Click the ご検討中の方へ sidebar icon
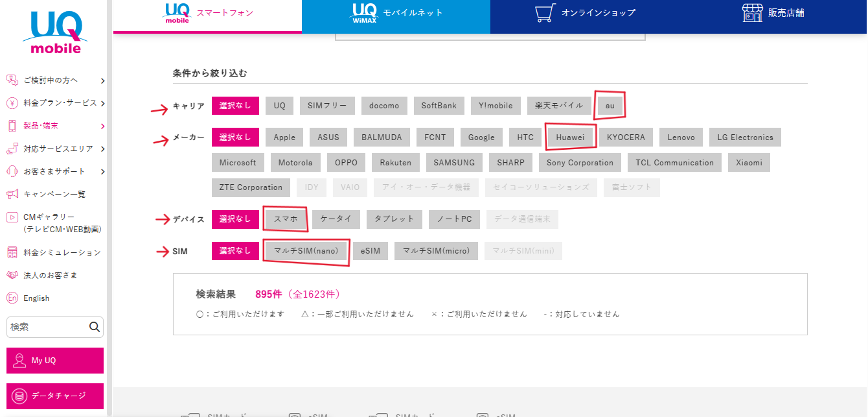 [x=12, y=80]
